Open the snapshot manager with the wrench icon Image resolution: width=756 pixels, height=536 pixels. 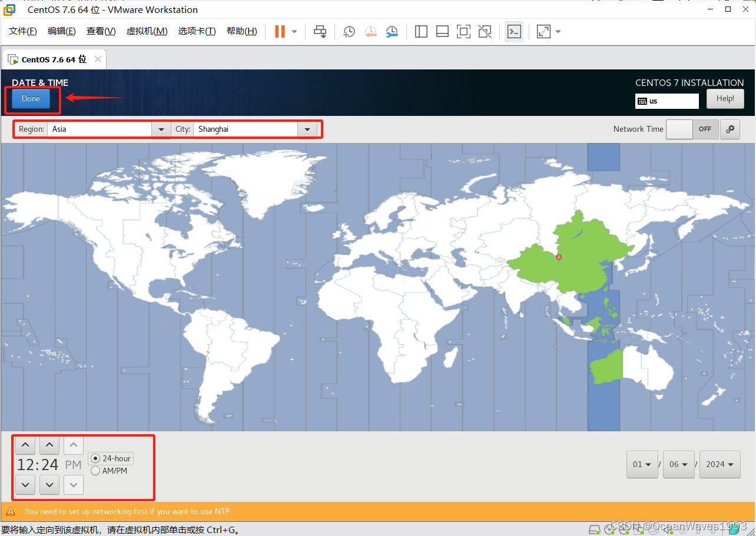click(392, 31)
